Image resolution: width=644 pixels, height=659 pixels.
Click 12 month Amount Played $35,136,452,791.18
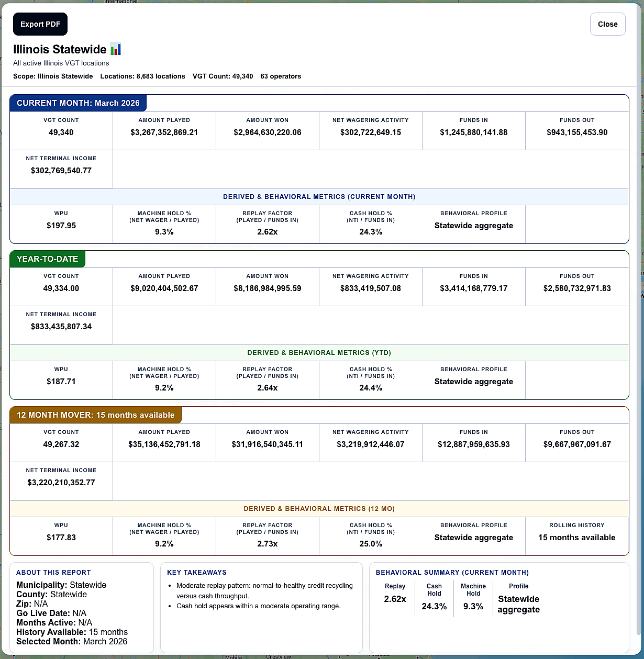point(164,444)
